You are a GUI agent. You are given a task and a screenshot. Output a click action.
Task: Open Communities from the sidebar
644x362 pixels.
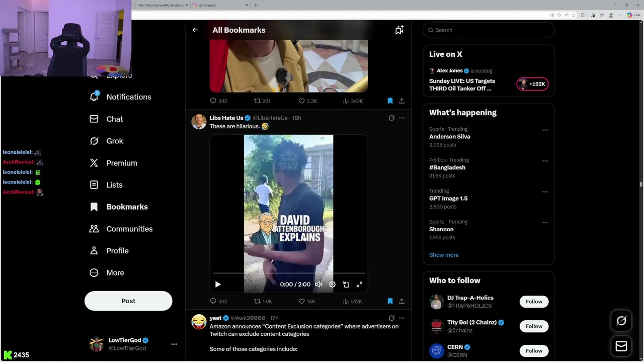[121, 229]
